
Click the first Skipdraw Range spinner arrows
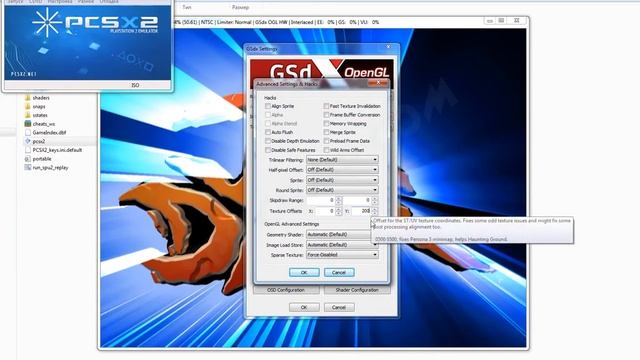click(338, 200)
